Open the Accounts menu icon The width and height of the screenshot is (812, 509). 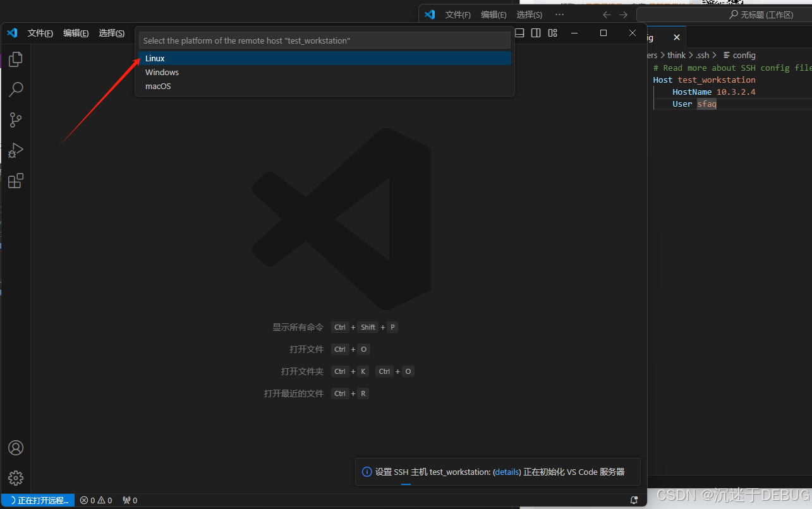click(x=16, y=448)
